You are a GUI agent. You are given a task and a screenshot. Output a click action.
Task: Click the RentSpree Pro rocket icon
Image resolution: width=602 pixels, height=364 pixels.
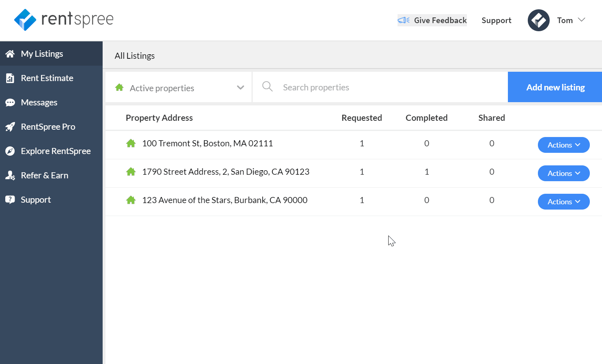coord(10,127)
